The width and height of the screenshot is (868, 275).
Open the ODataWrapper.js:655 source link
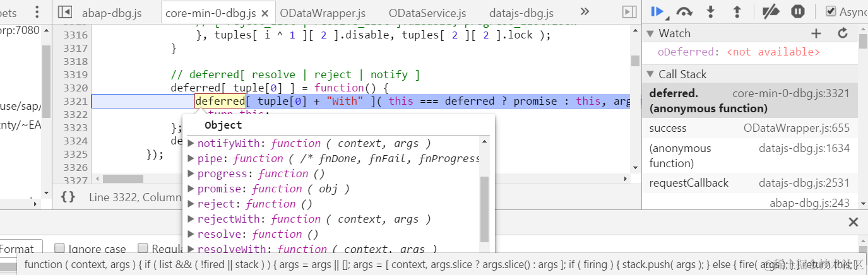(797, 128)
